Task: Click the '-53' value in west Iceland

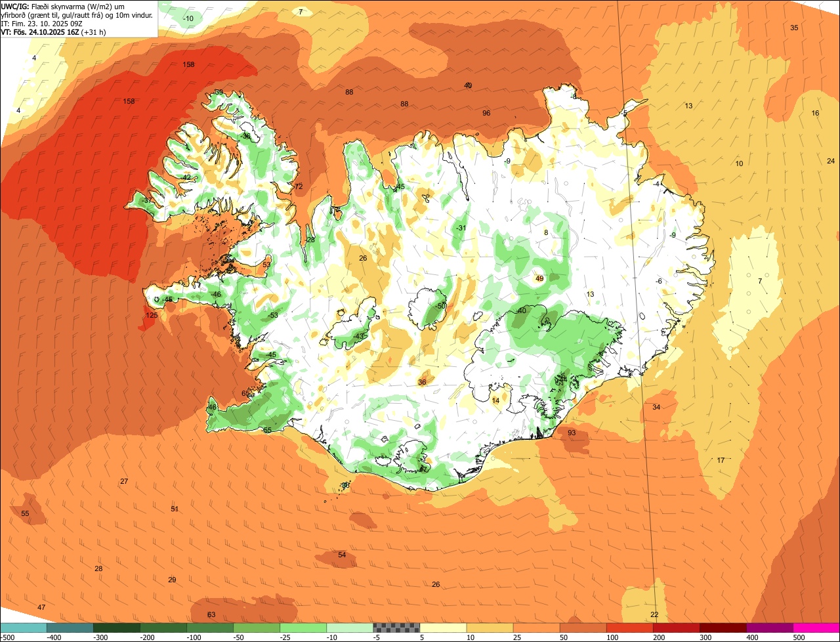Action: pyautogui.click(x=273, y=316)
